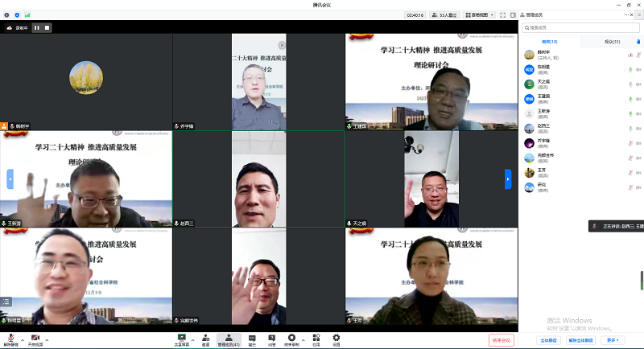The width and height of the screenshot is (644, 349).
Task: Click the 邀请 invite icon
Action: [x=207, y=338]
